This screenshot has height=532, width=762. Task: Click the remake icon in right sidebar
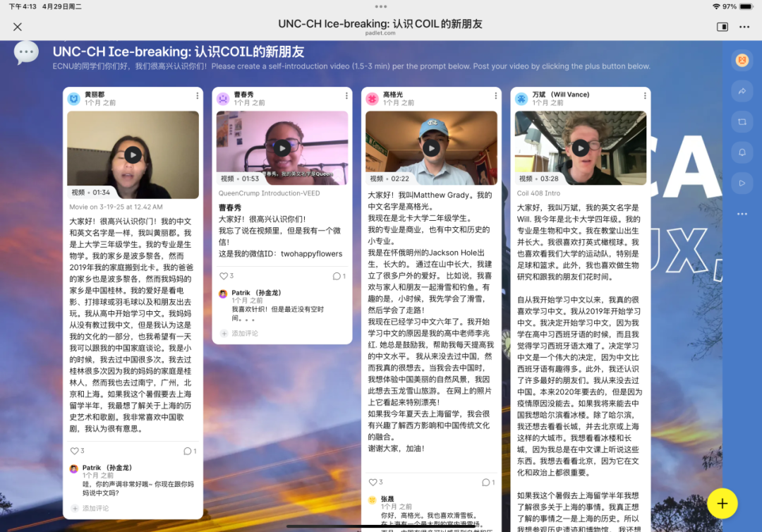coord(742,122)
